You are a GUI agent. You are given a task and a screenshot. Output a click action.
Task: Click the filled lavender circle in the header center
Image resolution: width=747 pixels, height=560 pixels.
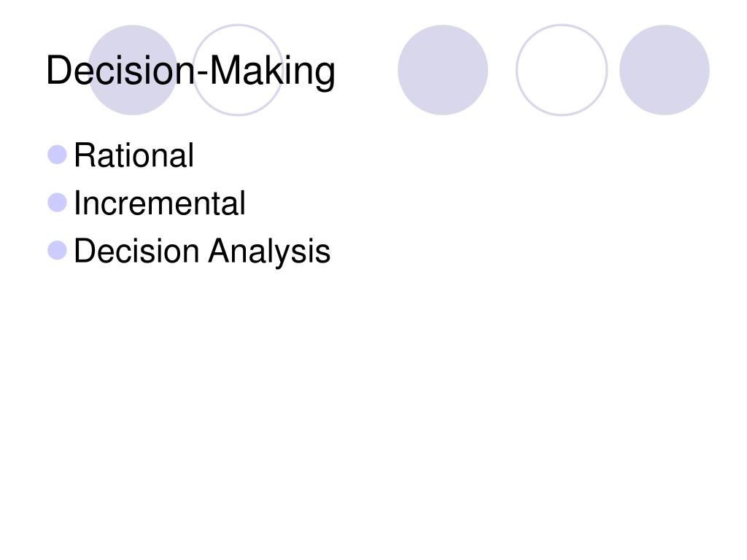[443, 70]
